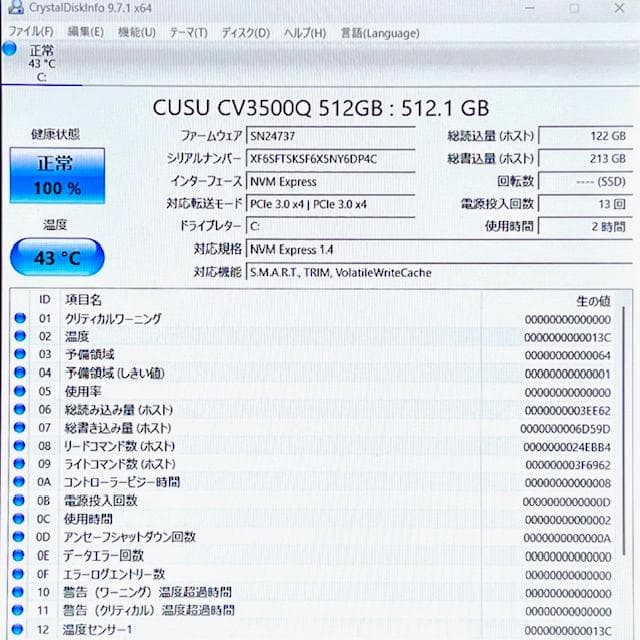Image resolution: width=640 pixels, height=640 pixels.
Task: Click raw value 000000003EE62
Action: click(568, 411)
